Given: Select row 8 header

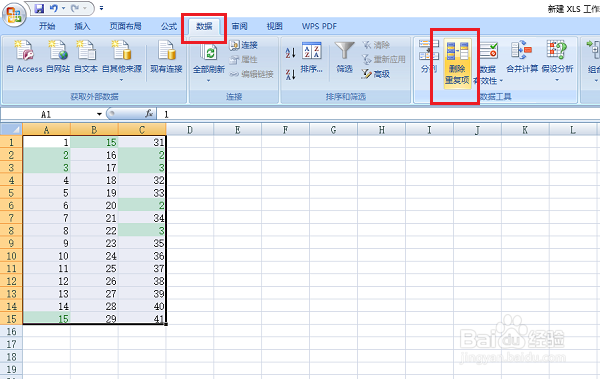Looking at the screenshot, I should pos(11,231).
